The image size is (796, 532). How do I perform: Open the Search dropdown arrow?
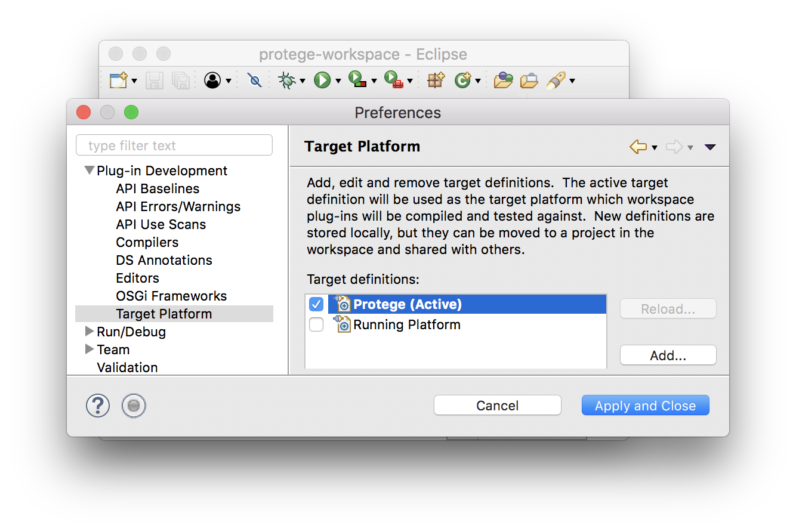(x=572, y=81)
